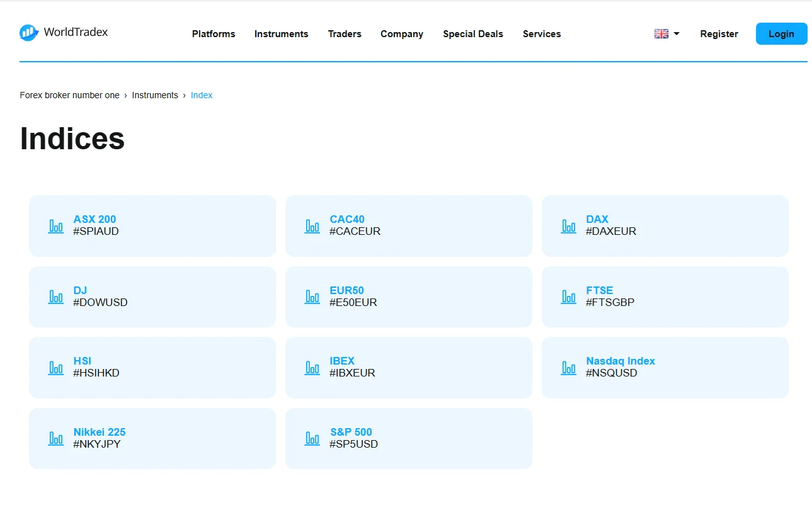Open the Special Deals menu
812x510 pixels.
[472, 34]
